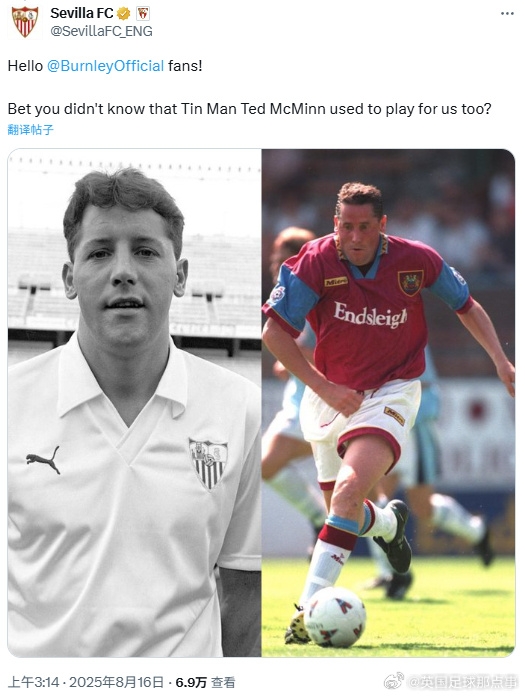Image resolution: width=525 pixels, height=697 pixels.
Task: Click the gold verified badge
Action: point(124,14)
